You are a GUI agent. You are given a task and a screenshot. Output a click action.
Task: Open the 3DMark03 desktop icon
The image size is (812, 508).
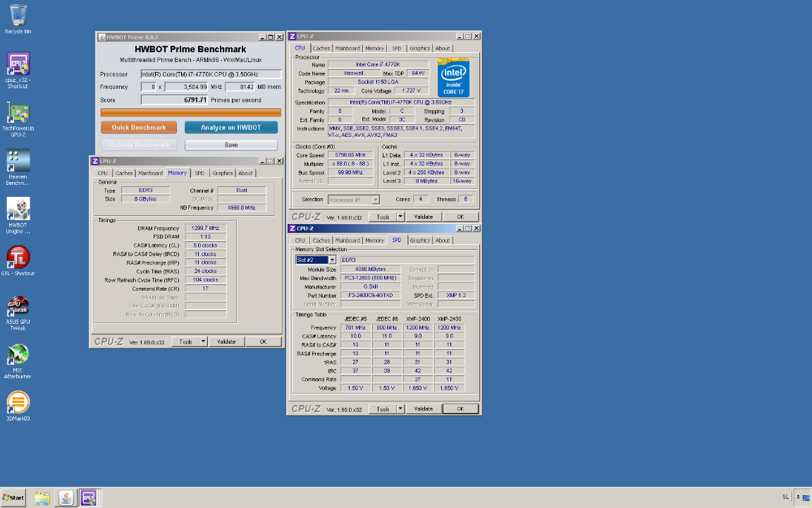click(x=18, y=406)
